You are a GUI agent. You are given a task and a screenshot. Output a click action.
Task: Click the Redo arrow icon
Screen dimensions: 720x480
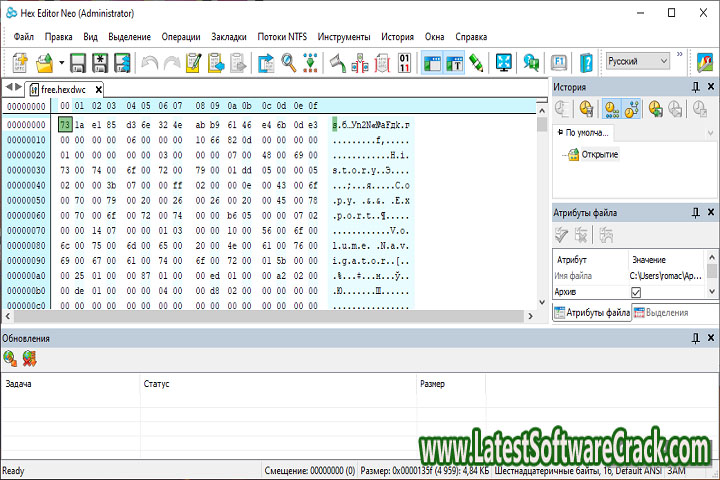coord(172,63)
